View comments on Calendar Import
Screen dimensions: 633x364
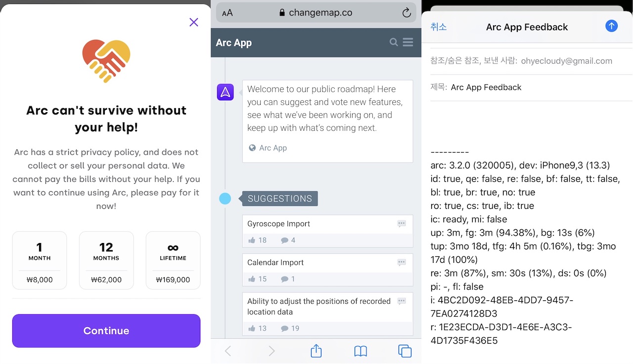coord(285,279)
